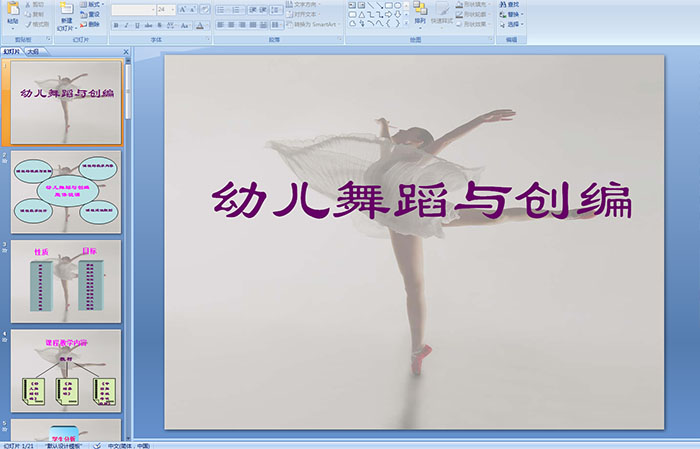The image size is (700, 449).
Task: Pick the Left Brace shape
Action: point(388,24)
